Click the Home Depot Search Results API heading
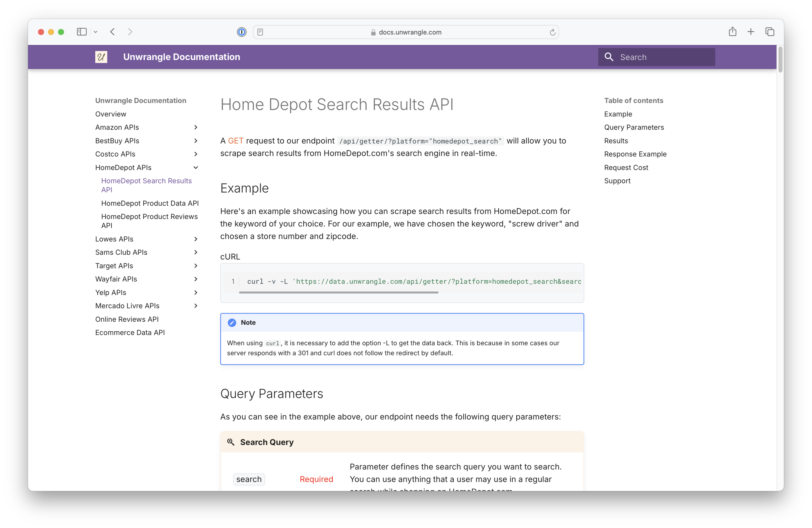Image resolution: width=812 pixels, height=528 pixels. click(337, 104)
